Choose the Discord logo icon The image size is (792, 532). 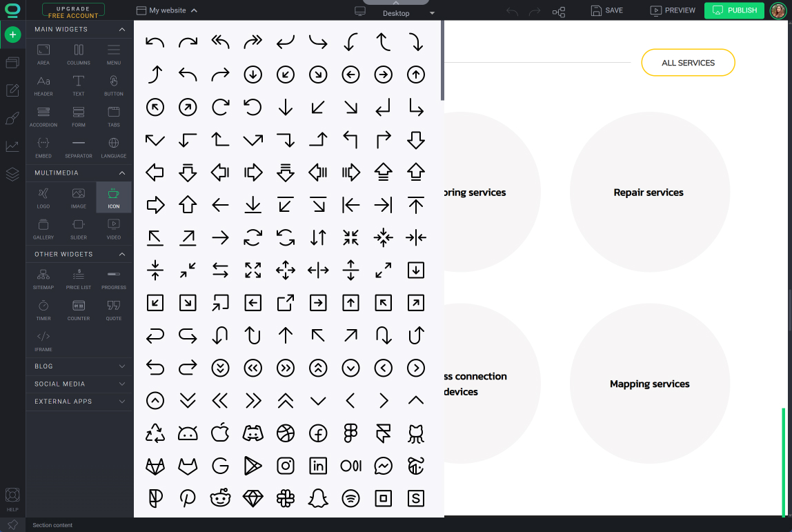253,433
